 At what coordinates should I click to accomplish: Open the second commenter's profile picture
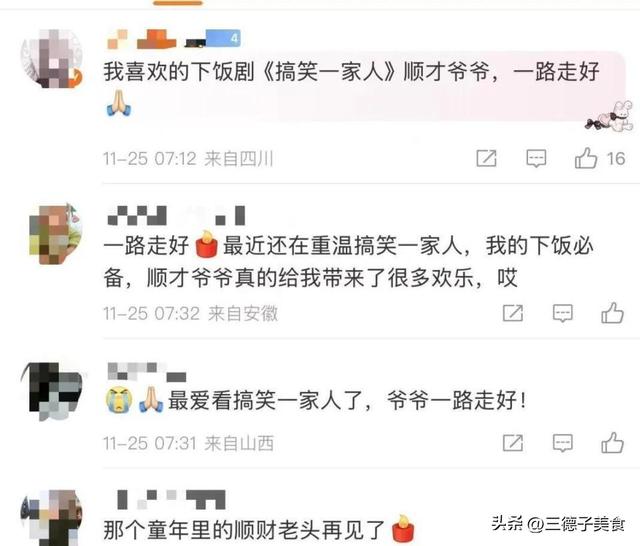tap(55, 234)
